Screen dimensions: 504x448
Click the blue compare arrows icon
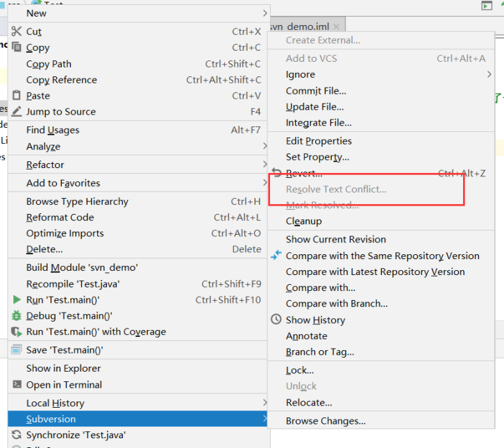coord(276,255)
